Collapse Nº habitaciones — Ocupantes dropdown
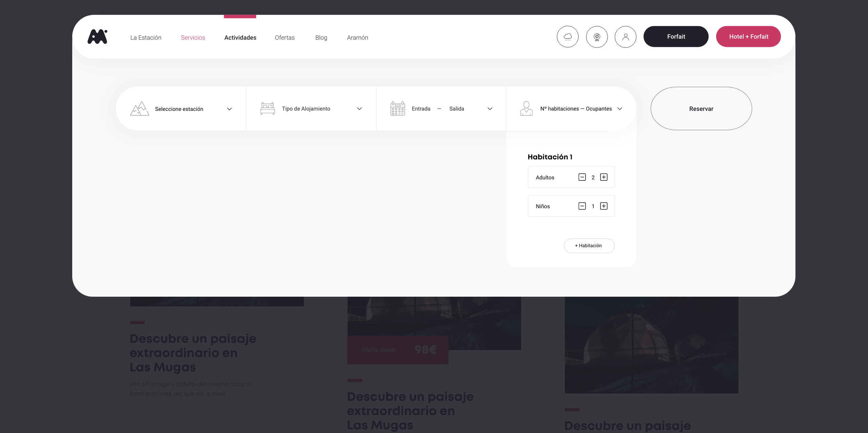This screenshot has width=868, height=433. click(620, 109)
